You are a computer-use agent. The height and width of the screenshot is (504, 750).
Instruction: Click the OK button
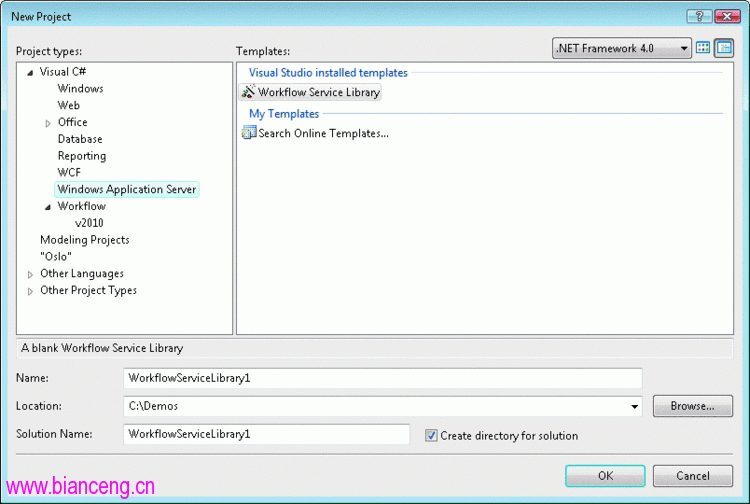(x=605, y=476)
